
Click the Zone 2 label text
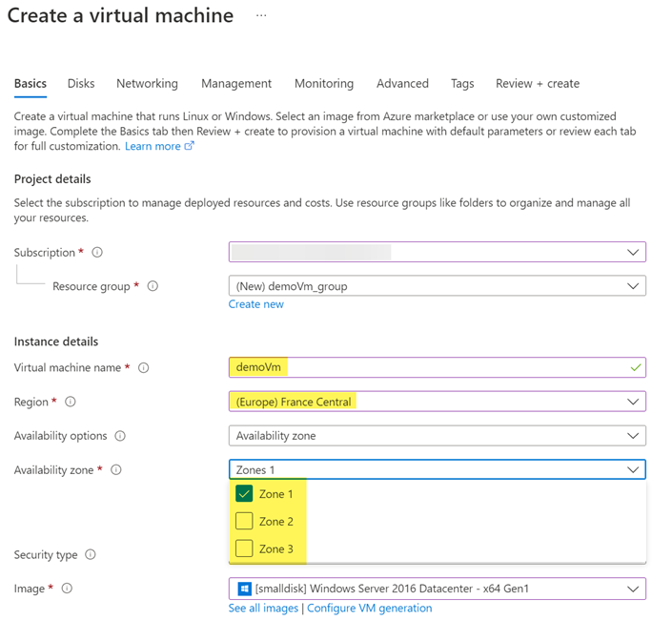276,522
